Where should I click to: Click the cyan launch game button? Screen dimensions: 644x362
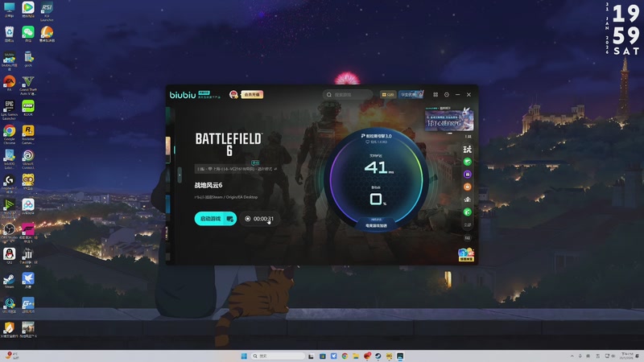click(215, 219)
